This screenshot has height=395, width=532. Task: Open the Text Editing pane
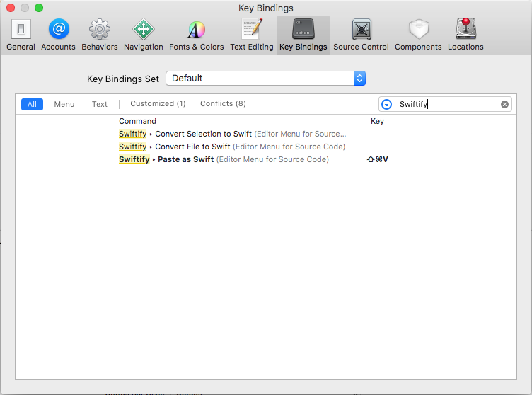coord(251,35)
